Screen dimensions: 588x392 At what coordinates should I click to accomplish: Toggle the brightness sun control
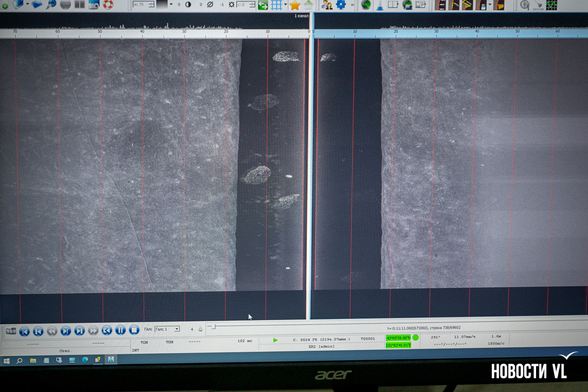[x=231, y=4]
